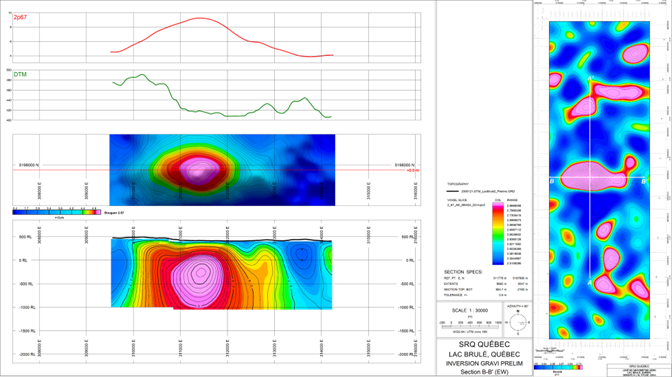
Task: Click the B' endpoint marker on the plan map
Action: (x=643, y=182)
